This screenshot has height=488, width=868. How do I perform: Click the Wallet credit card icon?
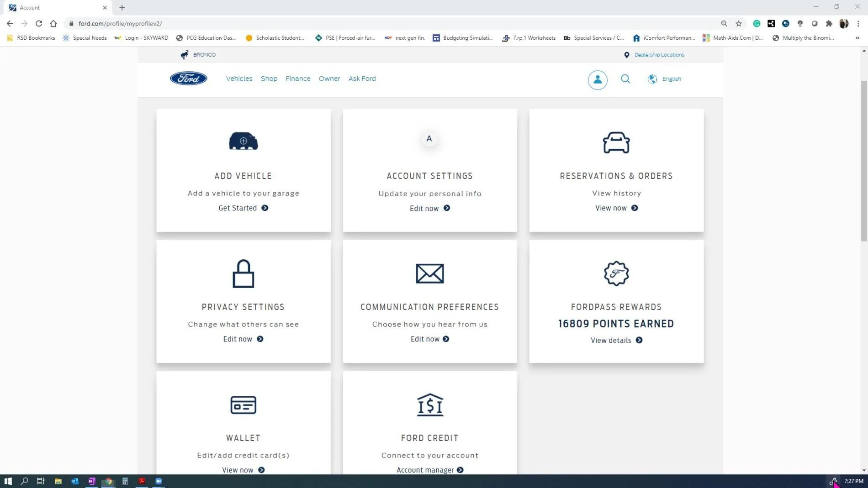(243, 405)
